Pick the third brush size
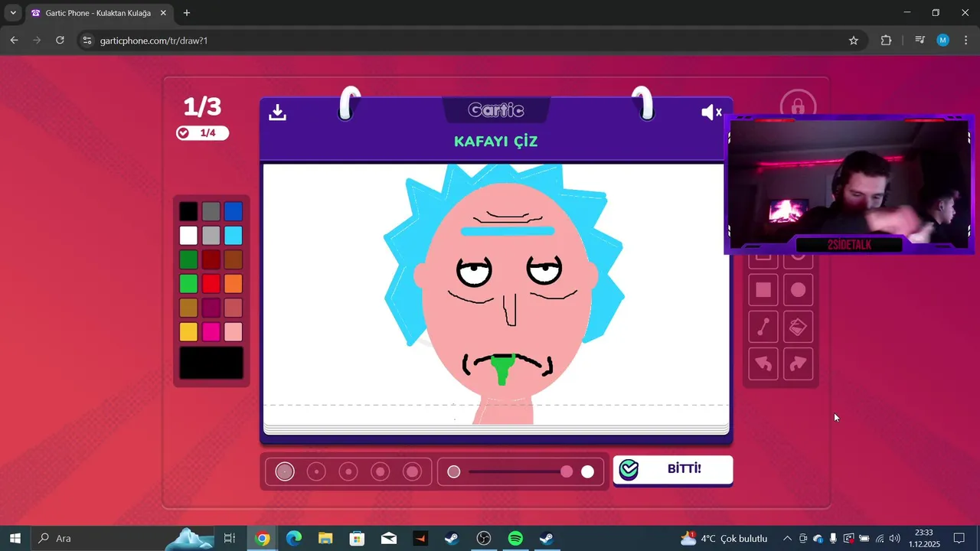 (x=348, y=471)
